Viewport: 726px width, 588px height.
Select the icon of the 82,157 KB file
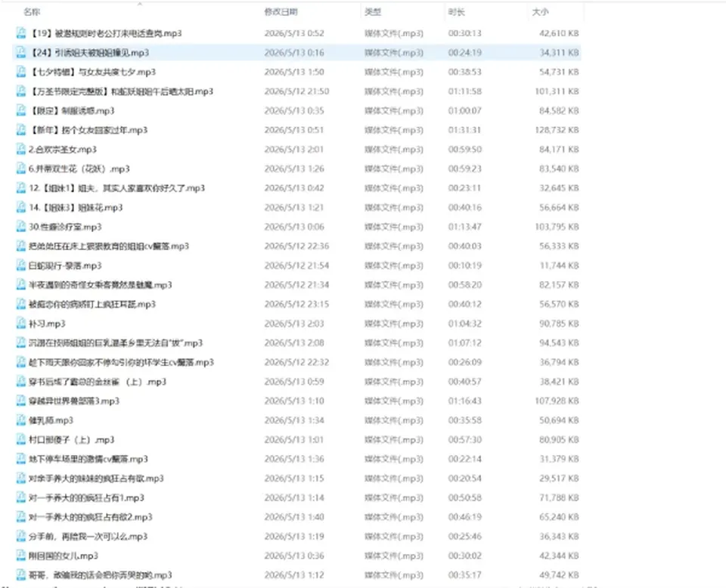[21, 285]
